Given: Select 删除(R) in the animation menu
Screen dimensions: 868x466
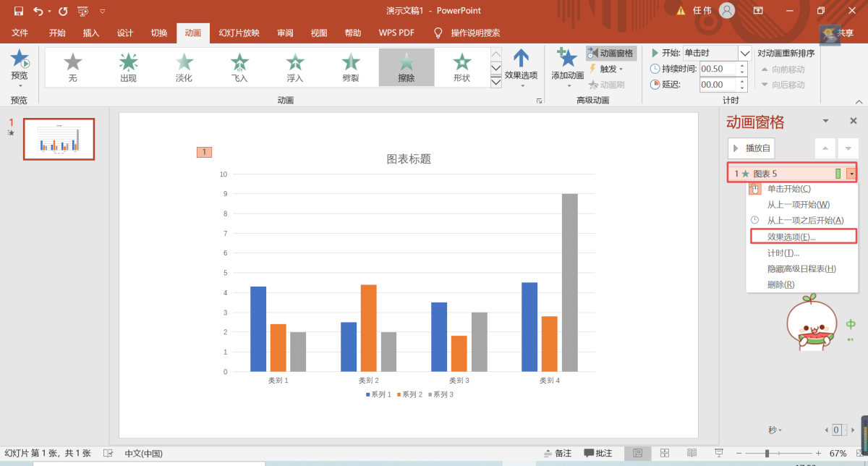Looking at the screenshot, I should (780, 284).
